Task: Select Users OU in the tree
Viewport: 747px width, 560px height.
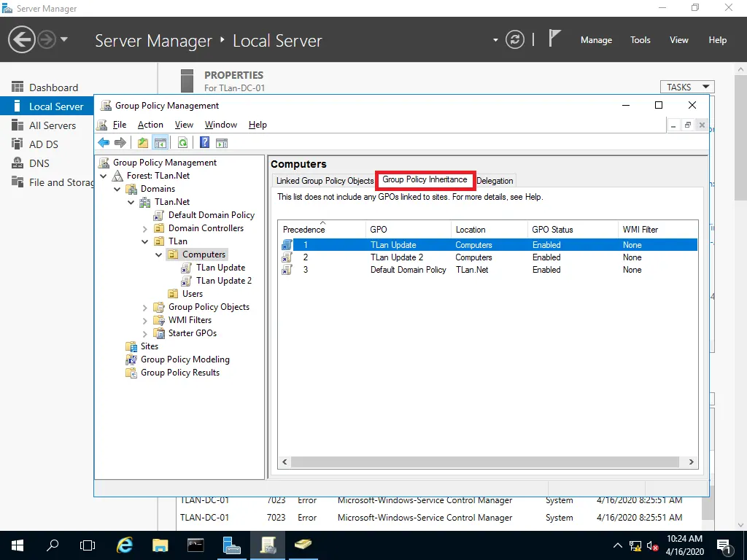Action: click(x=193, y=294)
